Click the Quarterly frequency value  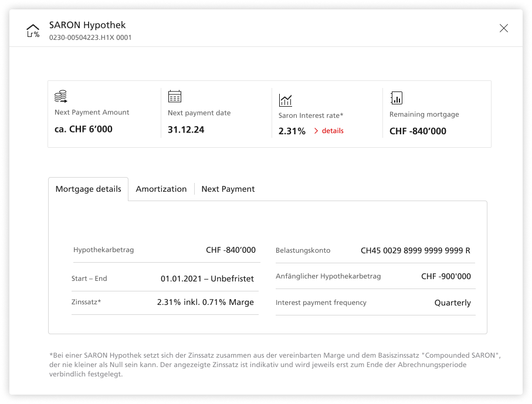click(x=453, y=303)
